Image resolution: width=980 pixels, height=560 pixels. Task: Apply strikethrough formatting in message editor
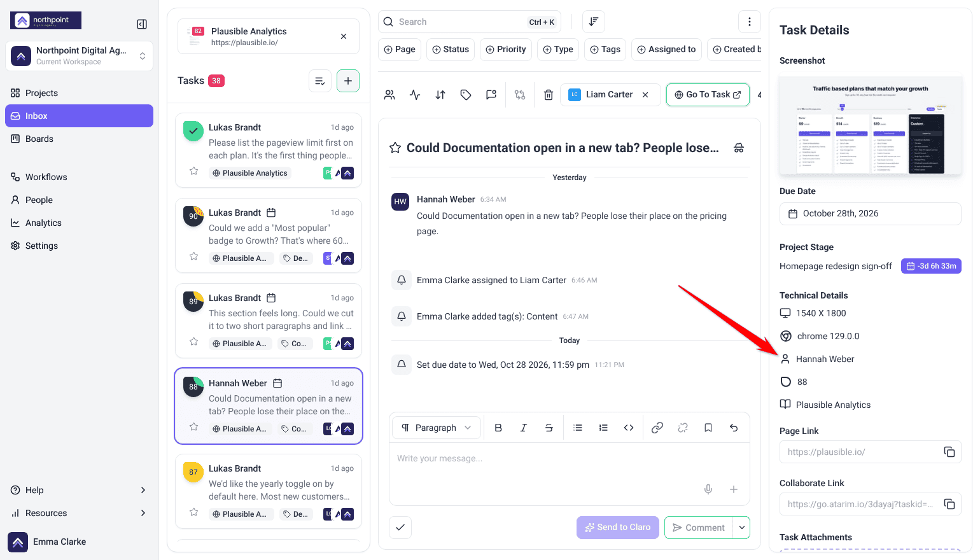pyautogui.click(x=549, y=428)
